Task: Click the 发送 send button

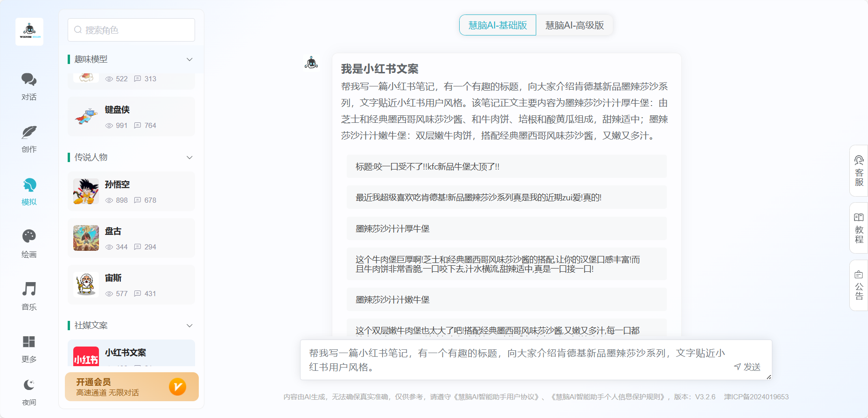Action: [x=747, y=367]
